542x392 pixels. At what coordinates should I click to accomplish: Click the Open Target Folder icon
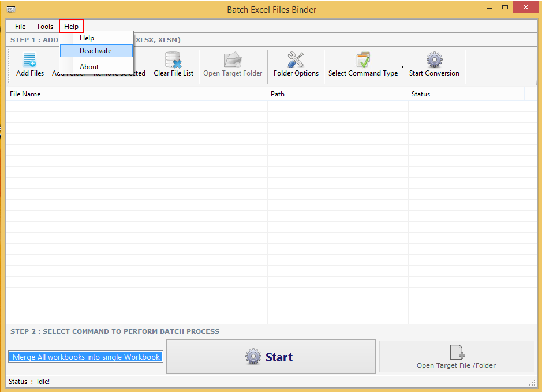pyautogui.click(x=233, y=60)
